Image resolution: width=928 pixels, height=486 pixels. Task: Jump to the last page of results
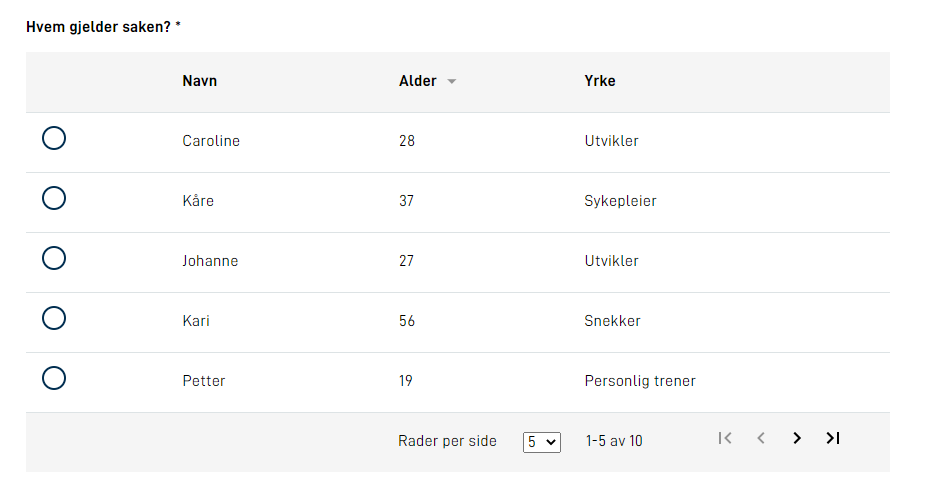coord(832,438)
